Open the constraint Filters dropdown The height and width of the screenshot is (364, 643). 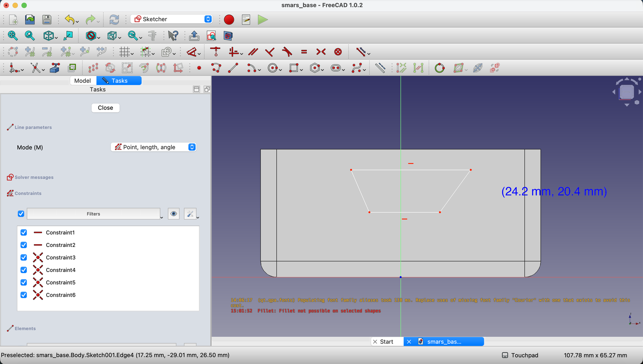pos(93,214)
